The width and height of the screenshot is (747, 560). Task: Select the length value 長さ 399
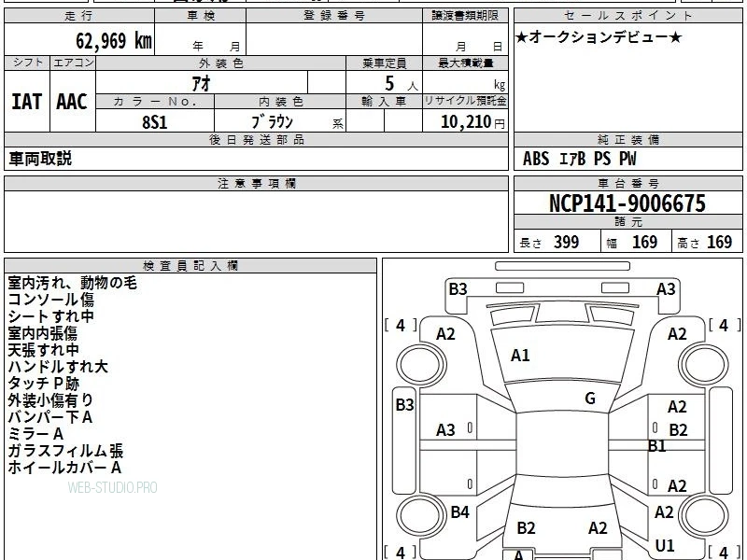pos(549,242)
